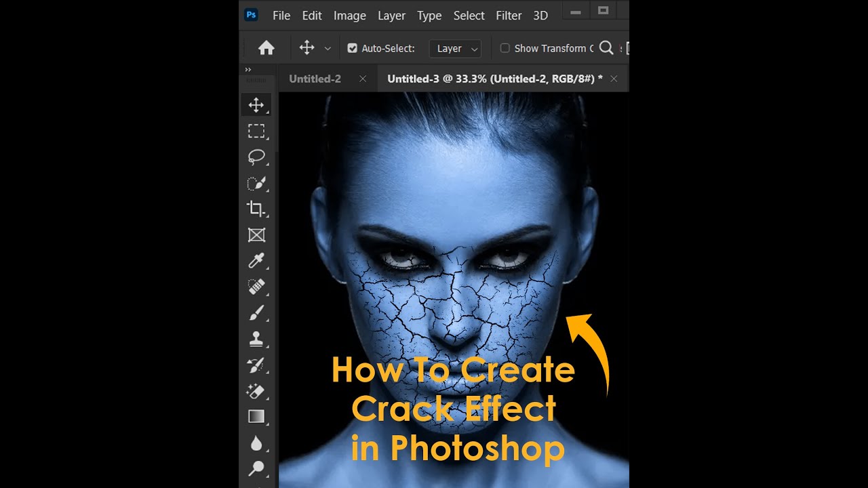Select the Crop tool

coord(256,209)
